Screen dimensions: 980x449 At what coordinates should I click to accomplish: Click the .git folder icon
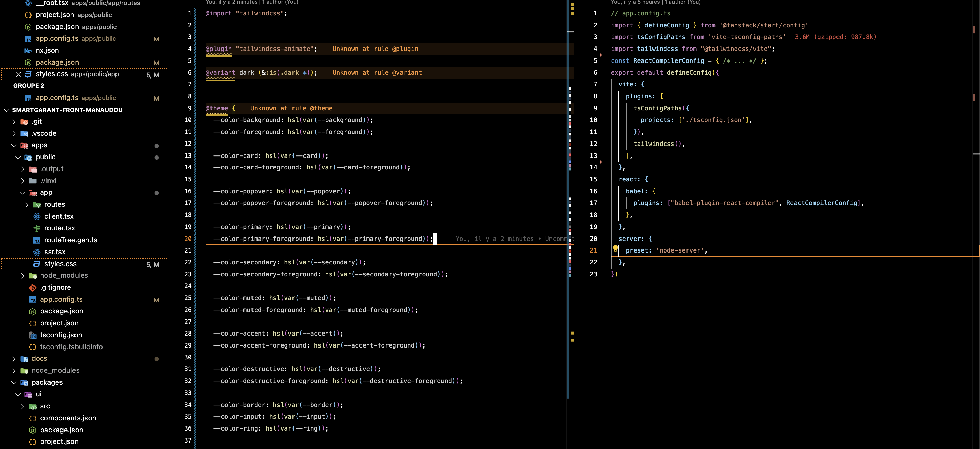(x=24, y=122)
